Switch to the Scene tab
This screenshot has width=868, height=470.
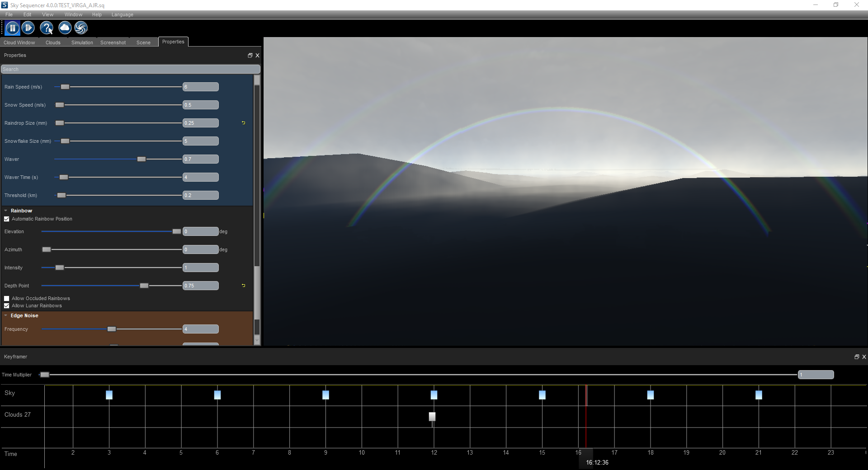pos(143,42)
